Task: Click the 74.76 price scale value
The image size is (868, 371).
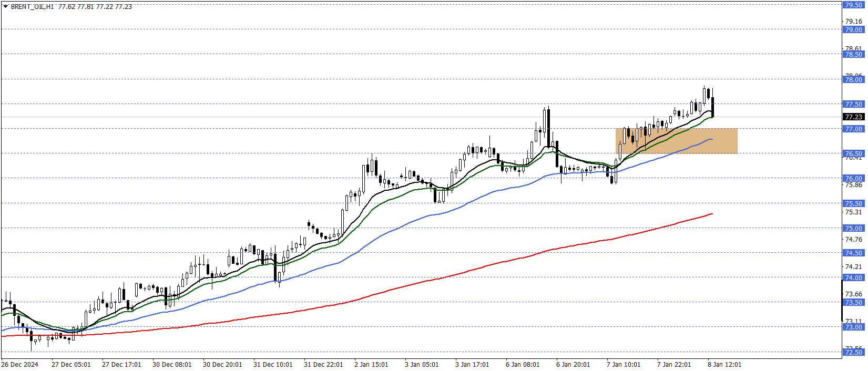Action: click(x=853, y=240)
